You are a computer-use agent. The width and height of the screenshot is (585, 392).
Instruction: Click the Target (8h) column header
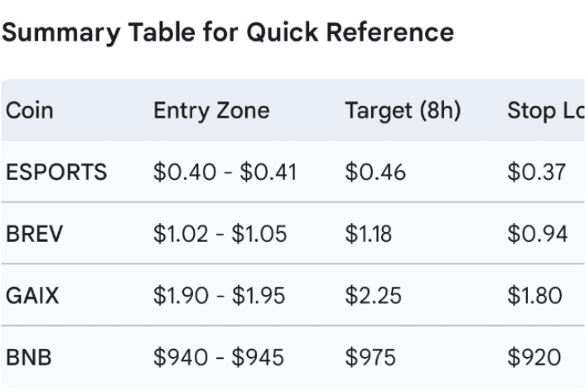[403, 111]
